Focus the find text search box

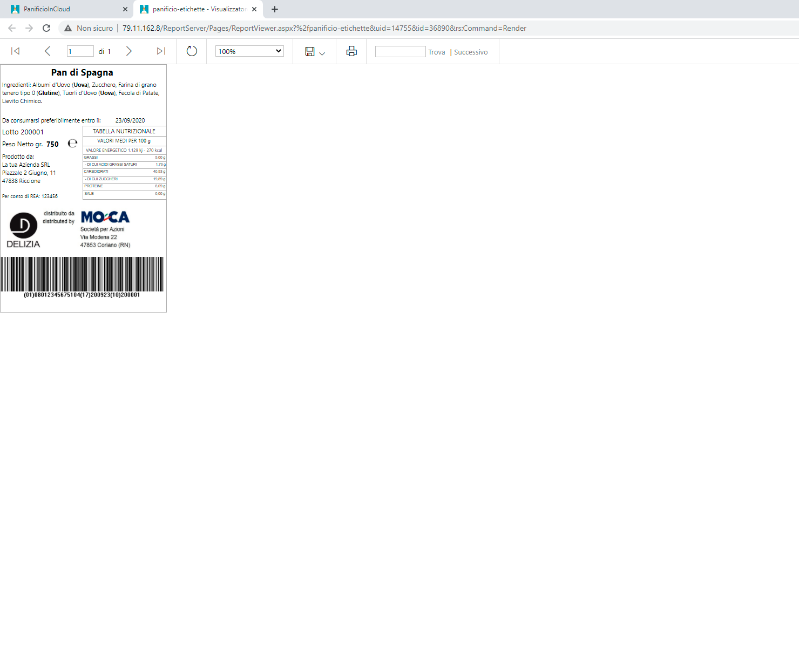401,51
